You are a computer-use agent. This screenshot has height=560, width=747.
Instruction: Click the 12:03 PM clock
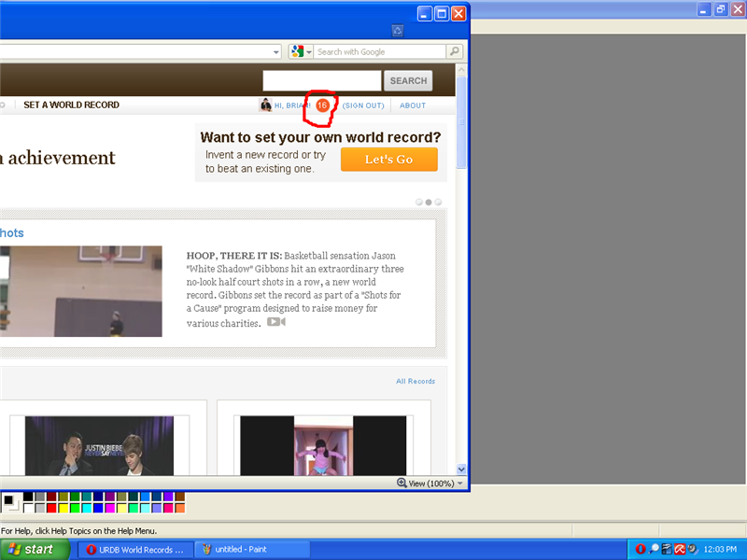(x=720, y=550)
